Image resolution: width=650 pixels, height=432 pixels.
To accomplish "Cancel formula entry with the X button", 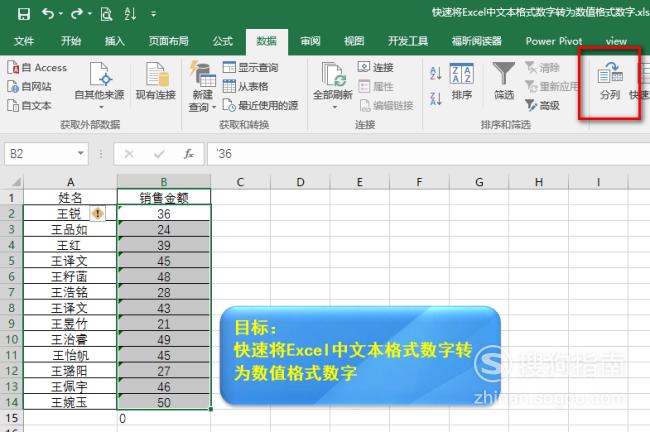I will pyautogui.click(x=129, y=154).
